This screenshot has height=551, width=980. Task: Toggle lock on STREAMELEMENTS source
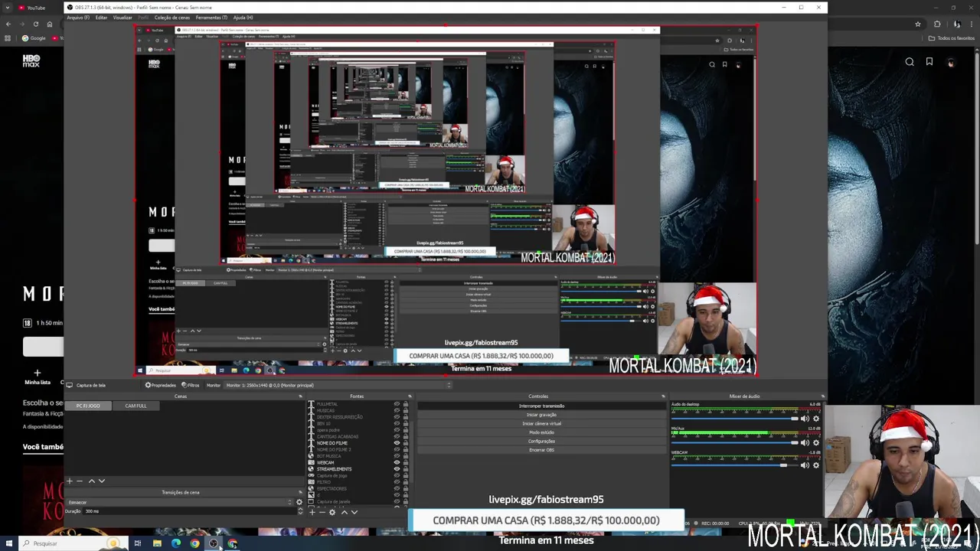pyautogui.click(x=406, y=469)
